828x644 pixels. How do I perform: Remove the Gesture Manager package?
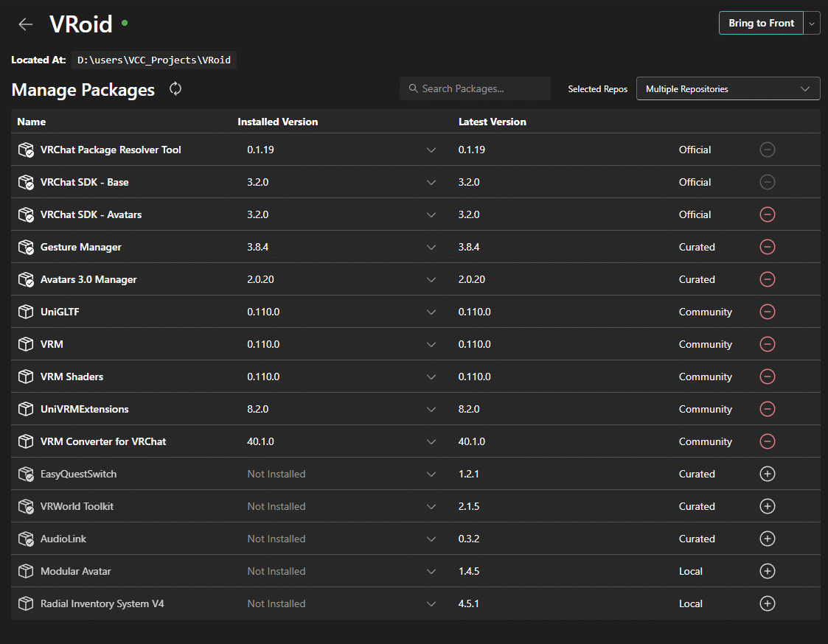[767, 247]
